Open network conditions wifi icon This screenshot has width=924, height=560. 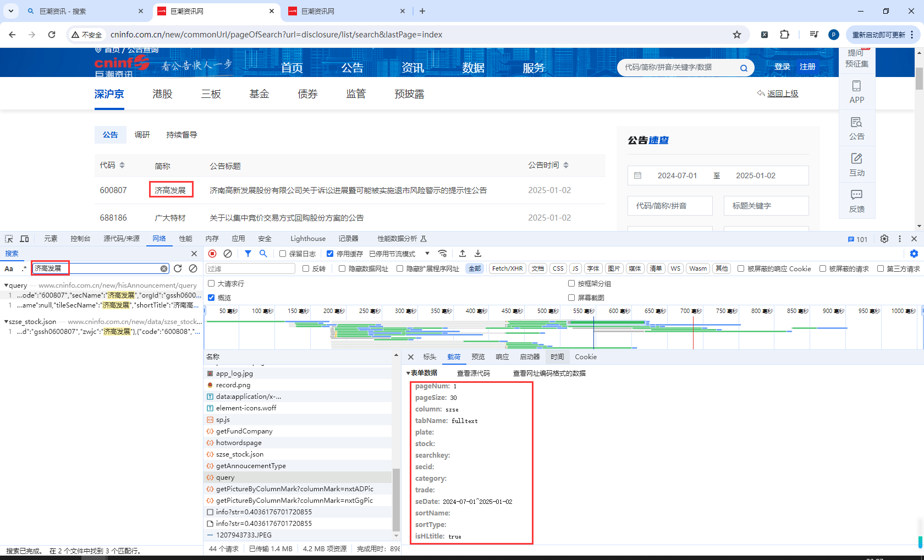tap(442, 254)
